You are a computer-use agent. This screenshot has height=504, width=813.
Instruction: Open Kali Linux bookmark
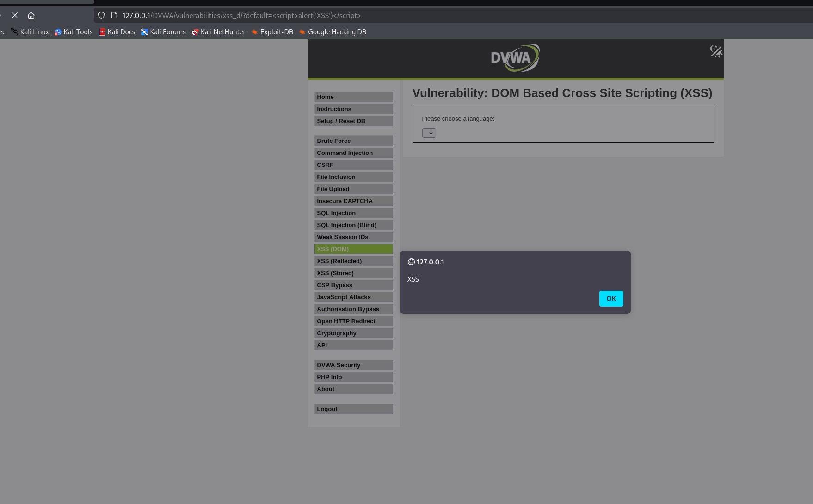pyautogui.click(x=30, y=32)
